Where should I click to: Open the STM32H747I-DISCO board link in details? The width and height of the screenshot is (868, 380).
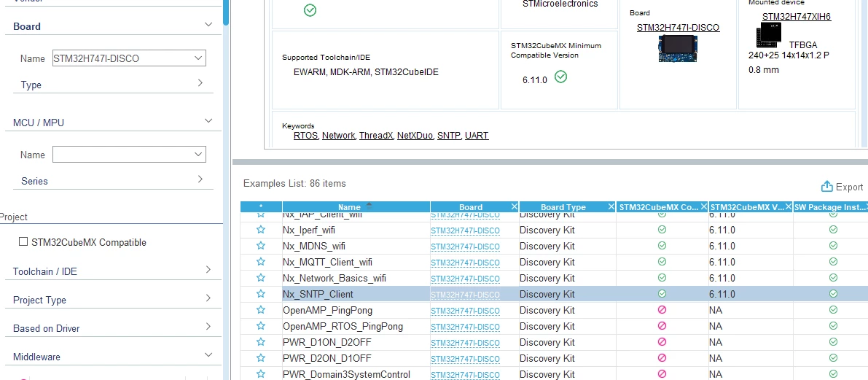click(x=678, y=27)
